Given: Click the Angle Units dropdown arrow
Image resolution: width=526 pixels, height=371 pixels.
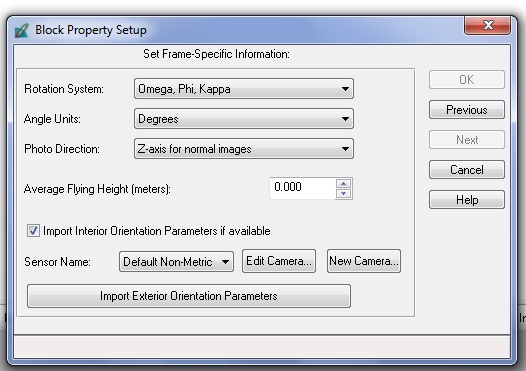Looking at the screenshot, I should (x=345, y=119).
